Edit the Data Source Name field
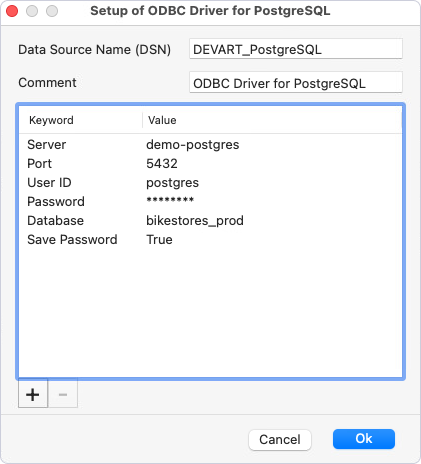 coord(296,49)
